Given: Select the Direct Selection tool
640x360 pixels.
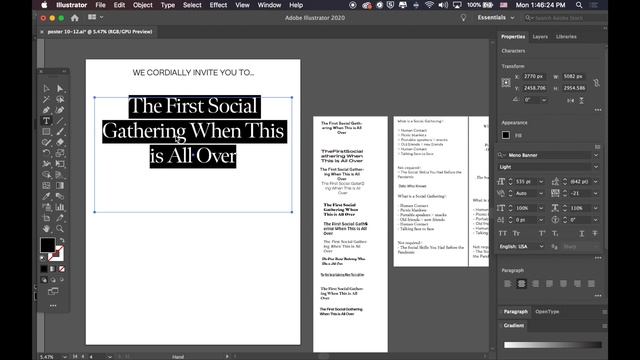Looking at the screenshot, I should 60,89.
